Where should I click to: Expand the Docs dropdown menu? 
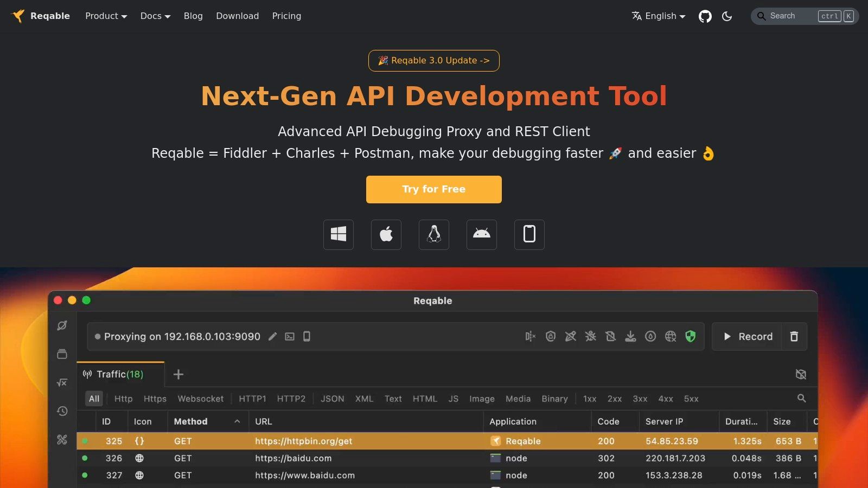tap(155, 16)
